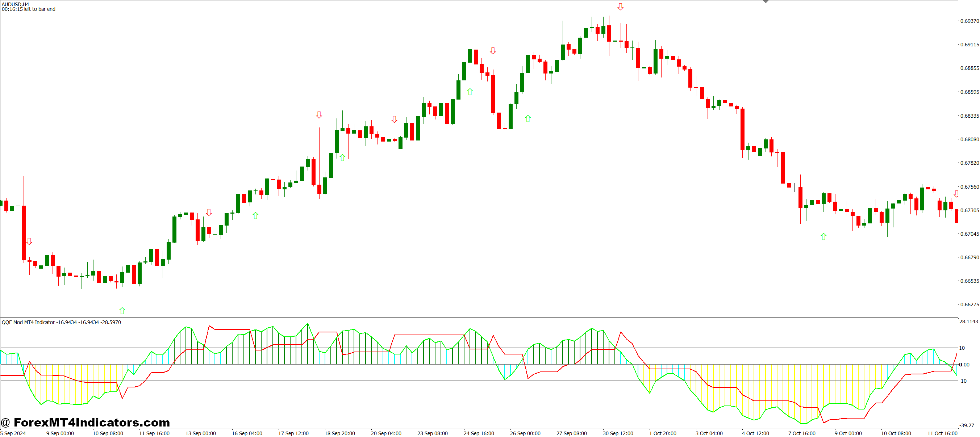
Task: Click the gray chart shift triangle at the top edge
Action: point(766,1)
